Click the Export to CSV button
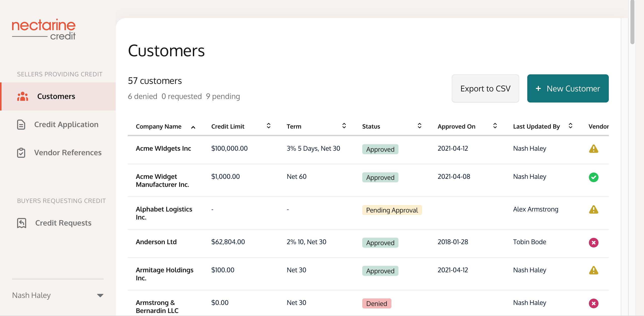 485,88
